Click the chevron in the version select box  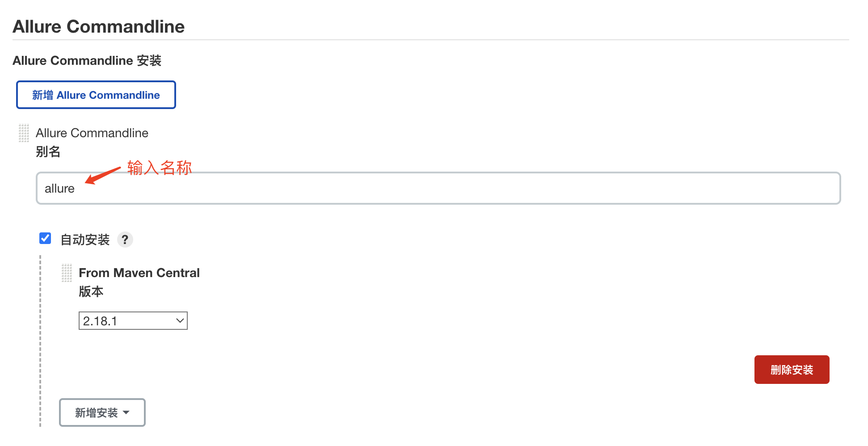click(180, 321)
